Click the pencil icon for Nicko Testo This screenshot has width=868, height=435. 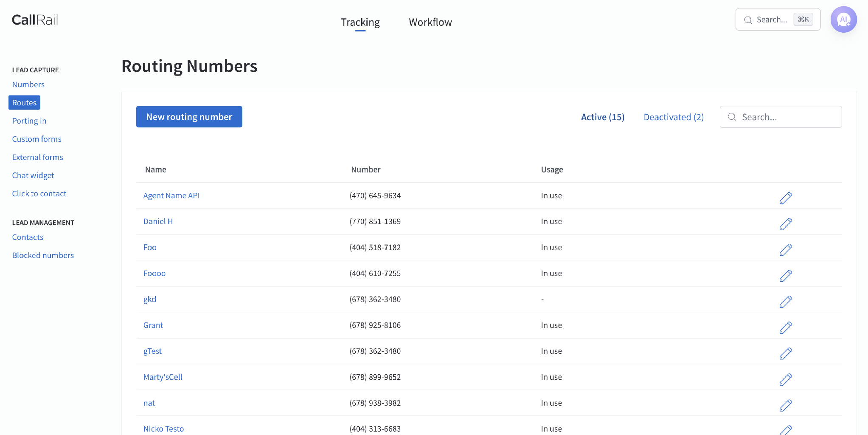[786, 430]
